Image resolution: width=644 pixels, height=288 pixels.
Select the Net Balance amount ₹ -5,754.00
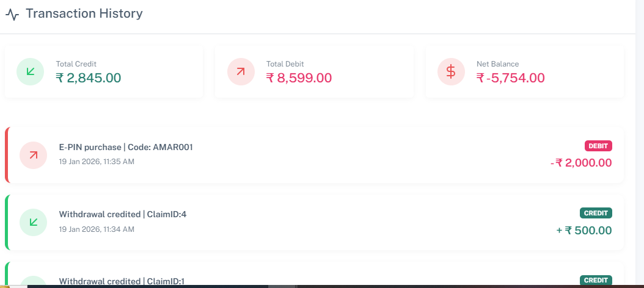[511, 78]
